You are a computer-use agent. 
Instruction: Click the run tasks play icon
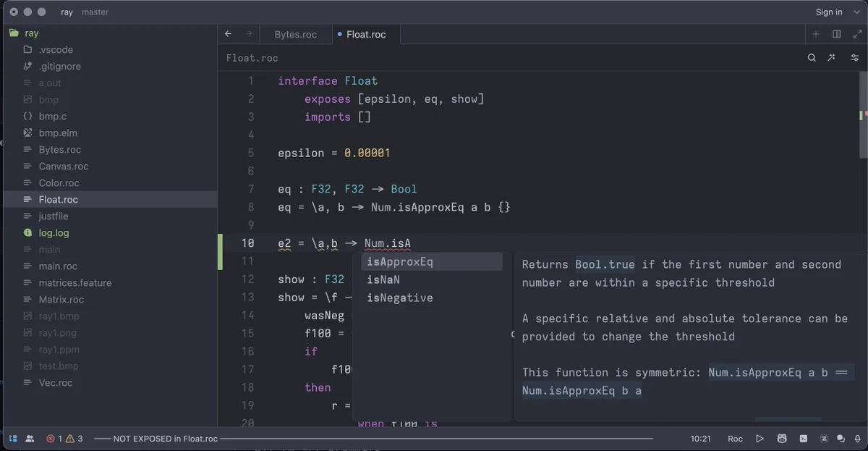click(x=759, y=439)
